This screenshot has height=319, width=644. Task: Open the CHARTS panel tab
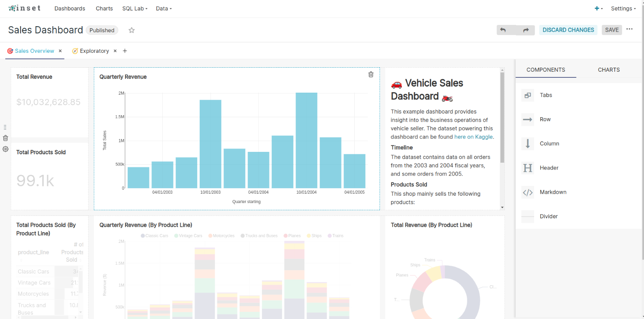click(609, 70)
